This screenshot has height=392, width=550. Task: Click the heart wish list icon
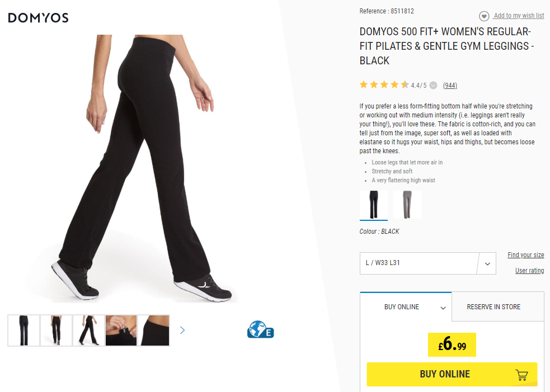click(484, 16)
